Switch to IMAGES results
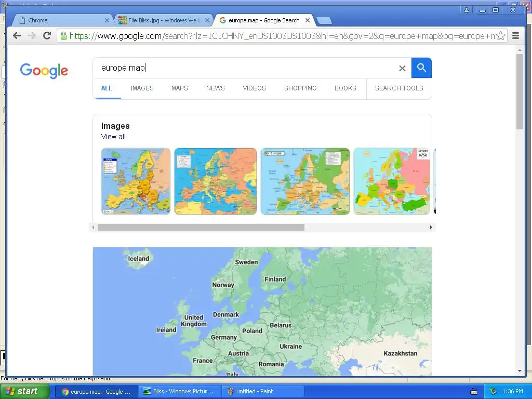 coord(142,88)
